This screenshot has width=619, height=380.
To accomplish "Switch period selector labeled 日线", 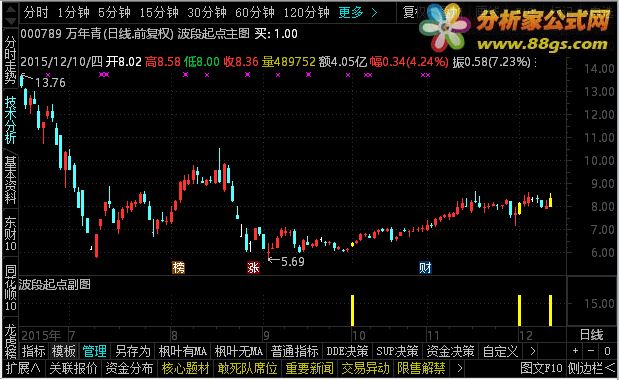I will coord(591,335).
